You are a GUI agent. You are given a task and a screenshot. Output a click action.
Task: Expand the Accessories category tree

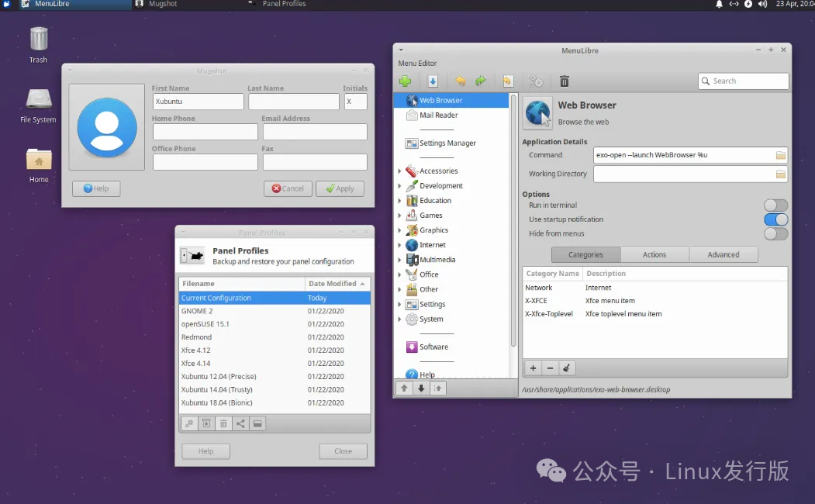pos(399,171)
